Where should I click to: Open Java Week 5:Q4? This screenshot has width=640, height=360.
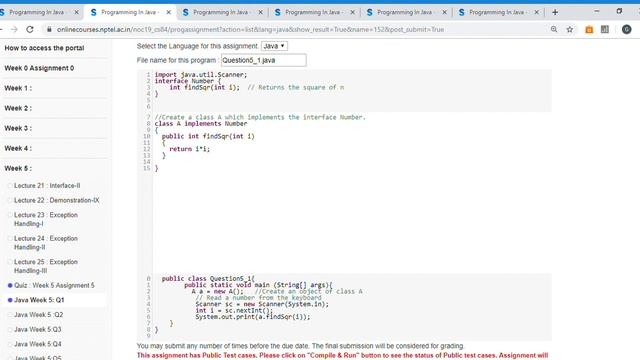[x=38, y=344]
